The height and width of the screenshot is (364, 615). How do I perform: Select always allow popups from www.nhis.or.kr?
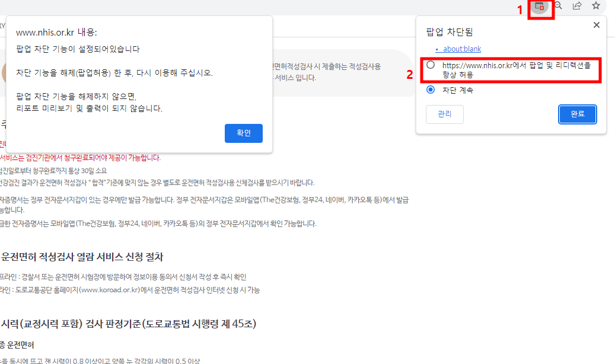click(431, 66)
